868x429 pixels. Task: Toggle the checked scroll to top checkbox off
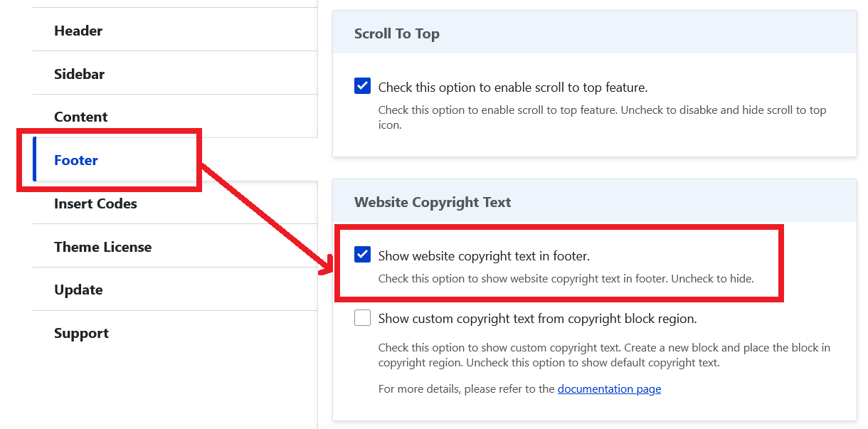362,85
